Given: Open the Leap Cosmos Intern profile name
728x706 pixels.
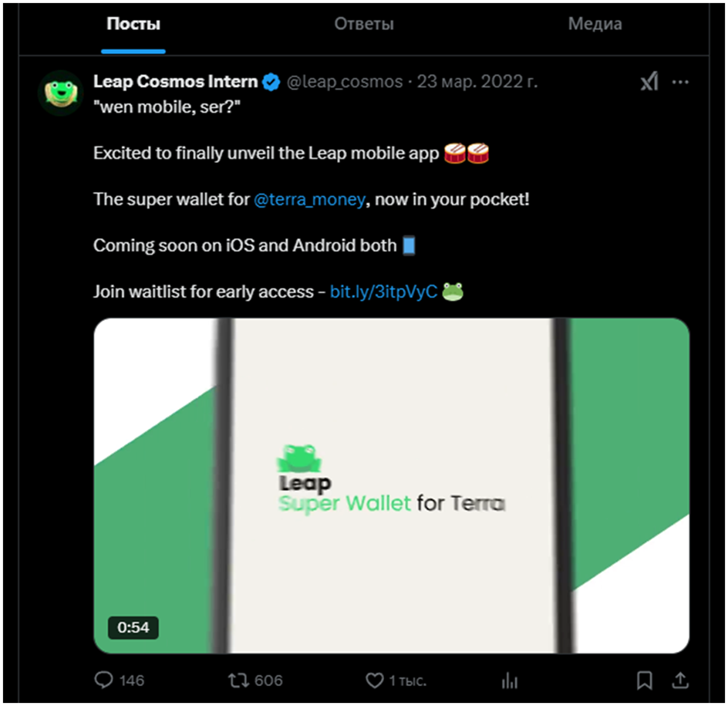Looking at the screenshot, I should (x=175, y=82).
